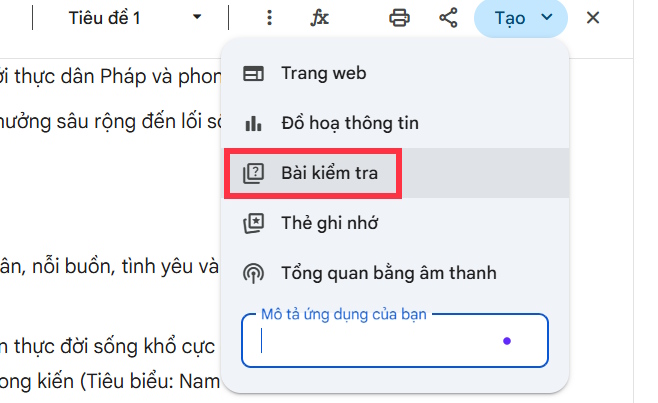This screenshot has width=658, height=403.
Task: Focus the Mô tả ứng dụng của bạn field
Action: [x=380, y=342]
